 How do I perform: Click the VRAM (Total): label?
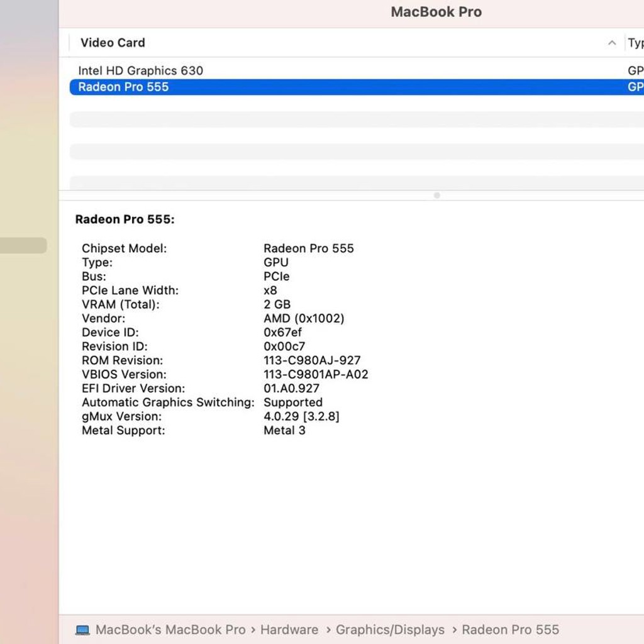click(120, 304)
